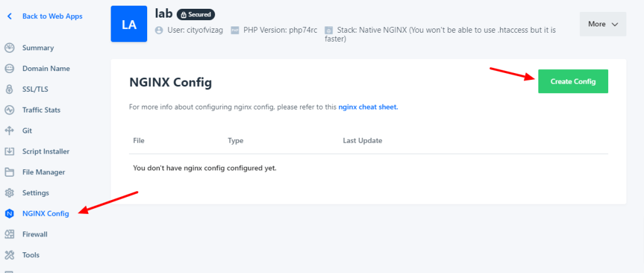
Task: Open the Traffic Stats menu item
Action: 42,110
